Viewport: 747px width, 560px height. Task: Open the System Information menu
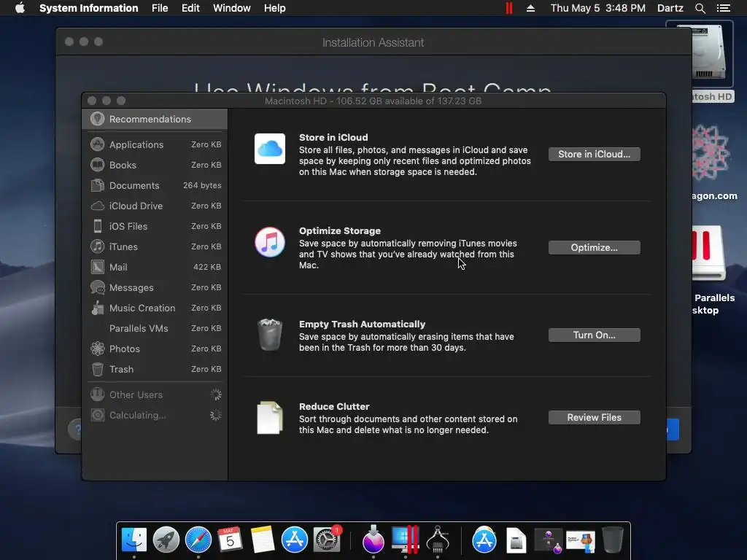coord(88,8)
